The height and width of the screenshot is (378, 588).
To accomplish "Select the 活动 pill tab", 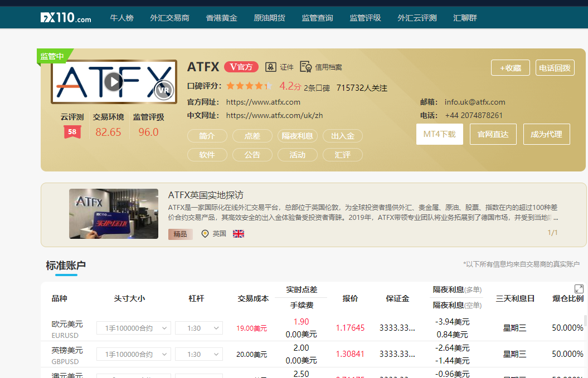I will [298, 155].
